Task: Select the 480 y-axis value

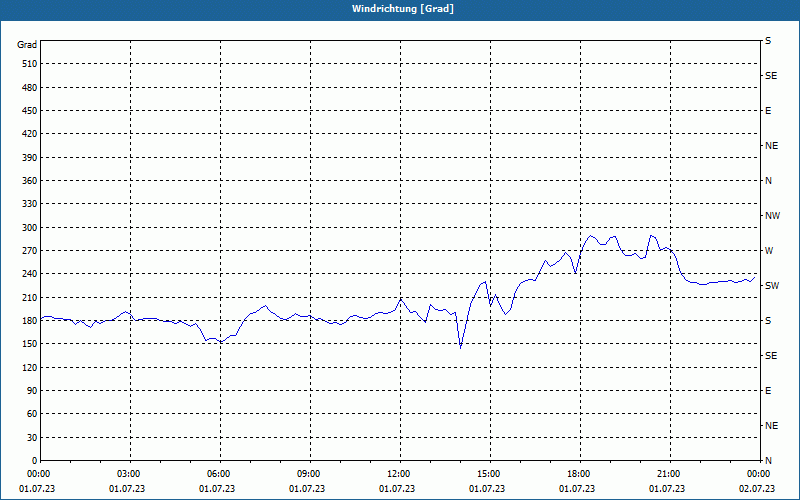Action: click(30, 88)
